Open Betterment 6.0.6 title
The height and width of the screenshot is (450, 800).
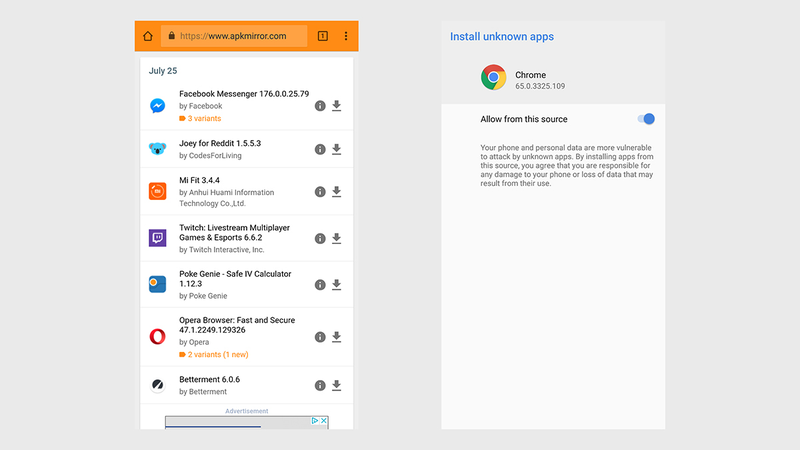pyautogui.click(x=210, y=380)
